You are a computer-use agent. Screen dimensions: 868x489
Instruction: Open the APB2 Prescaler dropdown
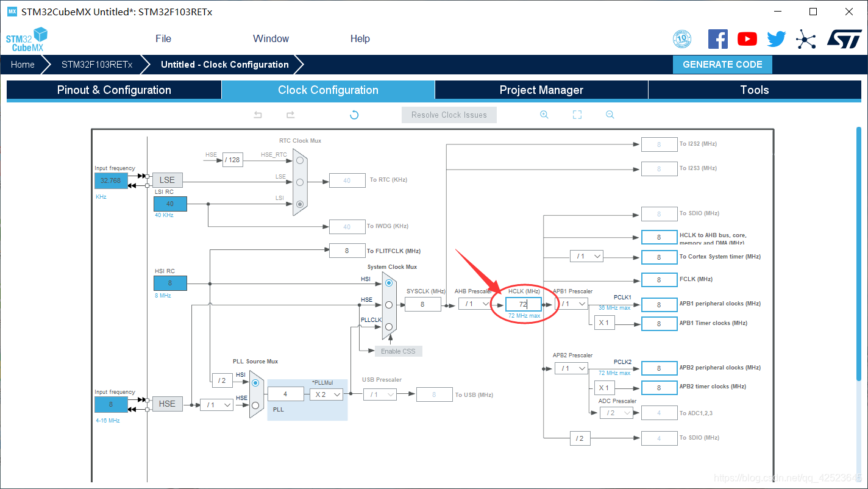(x=571, y=368)
